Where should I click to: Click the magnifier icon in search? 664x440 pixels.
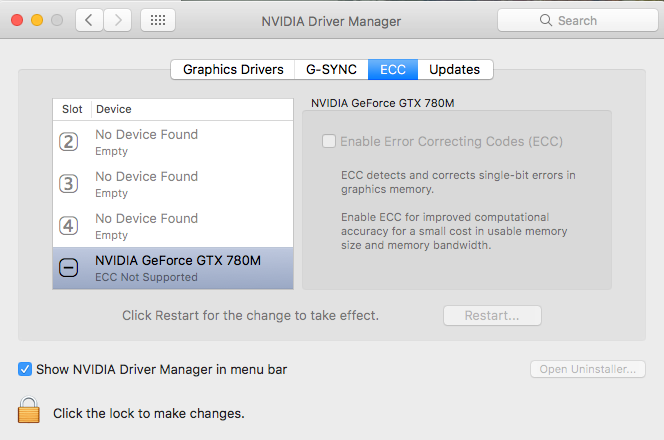click(547, 20)
